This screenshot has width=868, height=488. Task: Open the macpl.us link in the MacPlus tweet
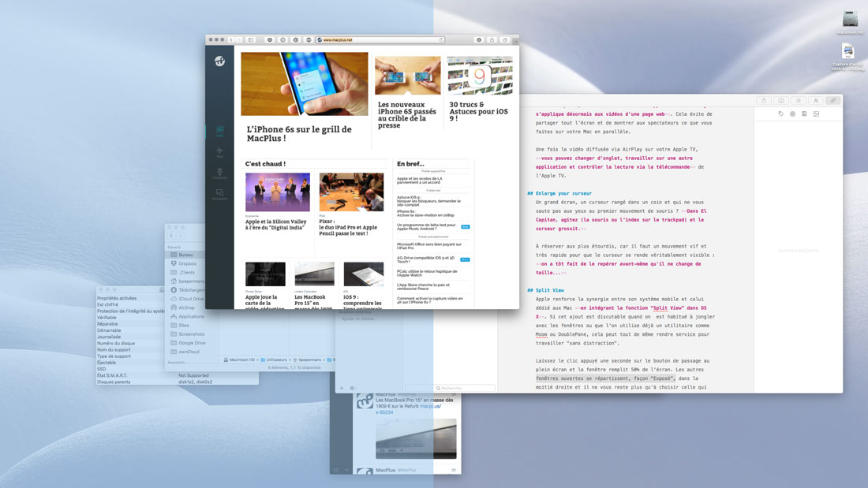pyautogui.click(x=409, y=409)
